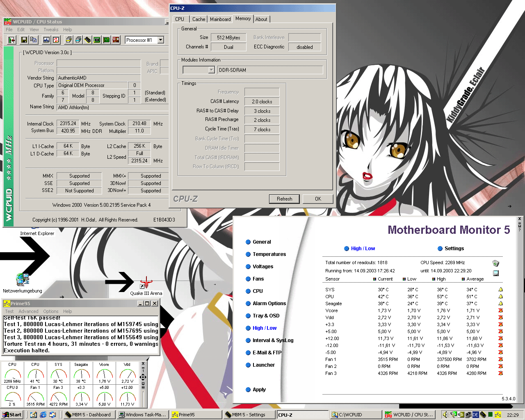Open Launcher section in Motherboard Monitor
This screenshot has width=525, height=420.
pyautogui.click(x=260, y=365)
